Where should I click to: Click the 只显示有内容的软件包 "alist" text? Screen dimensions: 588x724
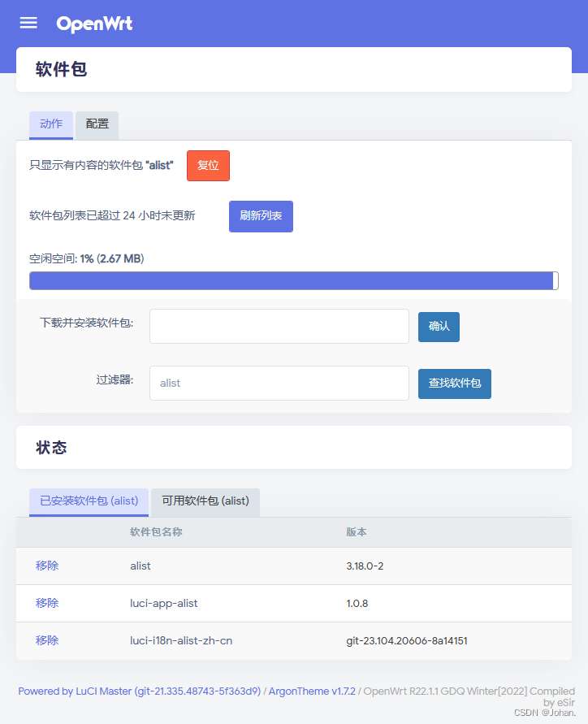(101, 165)
